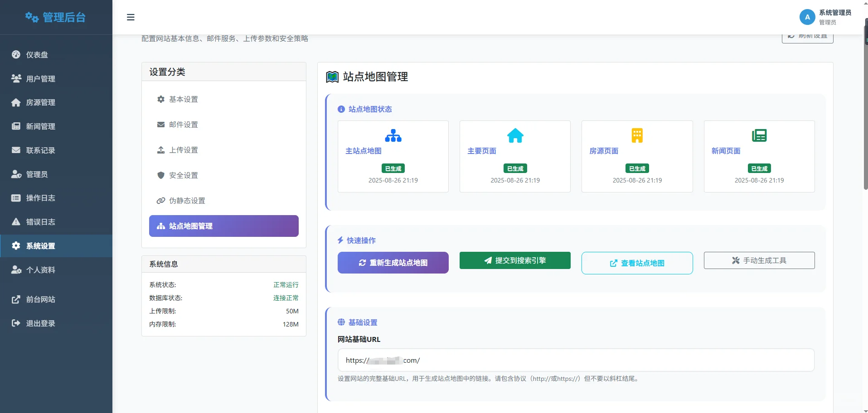
Task: Toggle the sidebar with hamburger menu
Action: [x=131, y=17]
